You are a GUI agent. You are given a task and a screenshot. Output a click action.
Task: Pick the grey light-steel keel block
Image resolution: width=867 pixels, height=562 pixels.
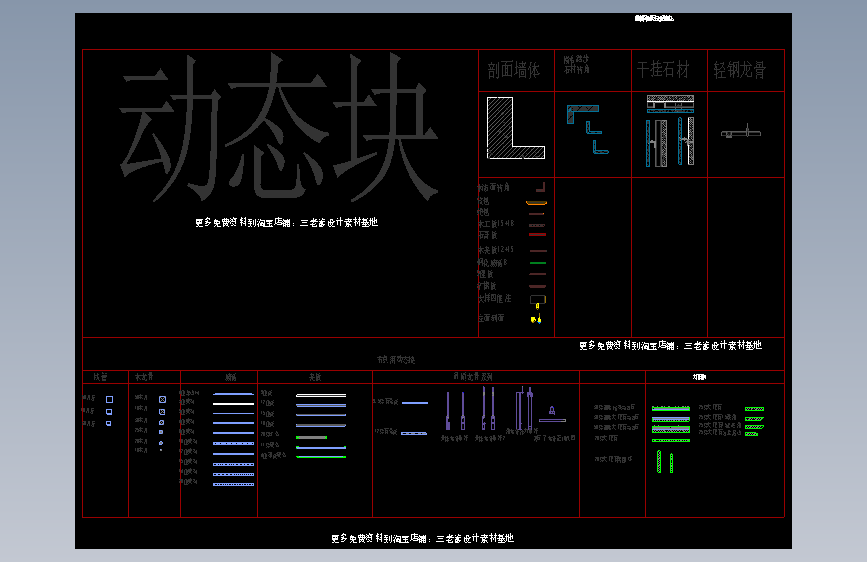coord(741,132)
